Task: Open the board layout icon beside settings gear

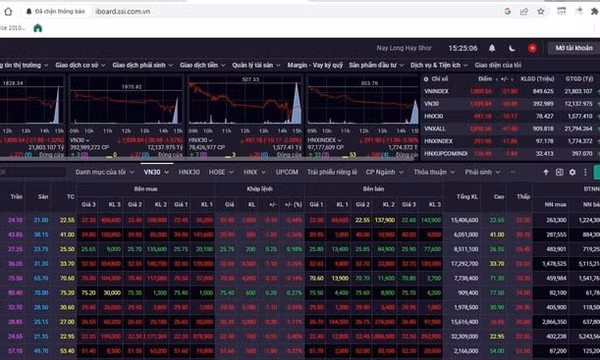Action: click(x=559, y=172)
